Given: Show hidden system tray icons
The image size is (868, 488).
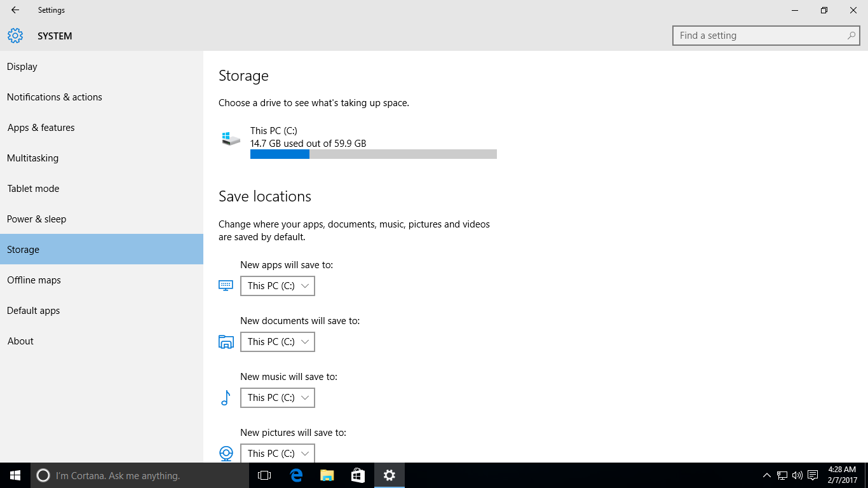Looking at the screenshot, I should [x=766, y=475].
